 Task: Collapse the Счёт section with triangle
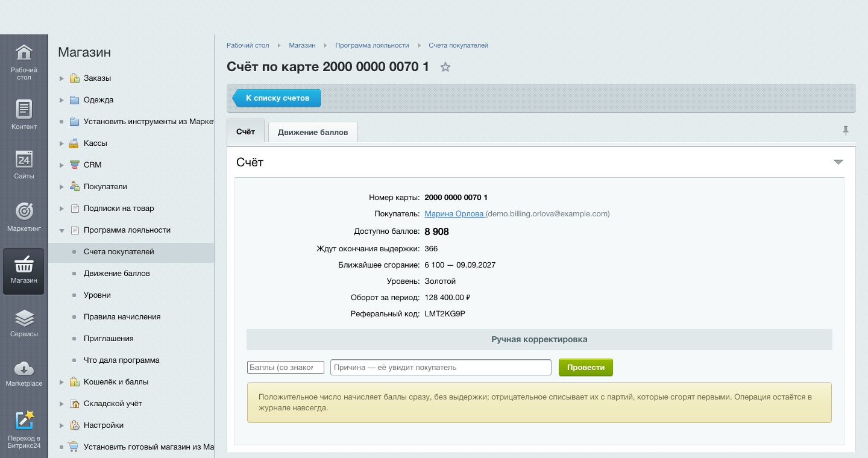point(838,162)
